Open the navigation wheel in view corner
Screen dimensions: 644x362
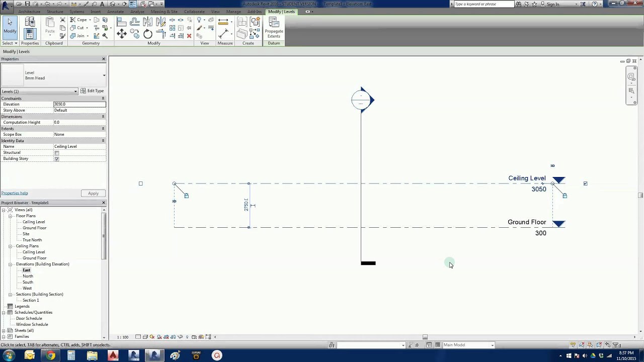point(631,77)
